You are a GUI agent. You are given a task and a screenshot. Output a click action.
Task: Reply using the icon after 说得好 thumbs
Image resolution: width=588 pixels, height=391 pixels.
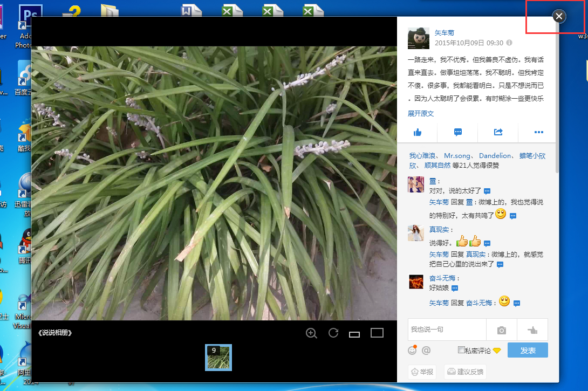[487, 244]
